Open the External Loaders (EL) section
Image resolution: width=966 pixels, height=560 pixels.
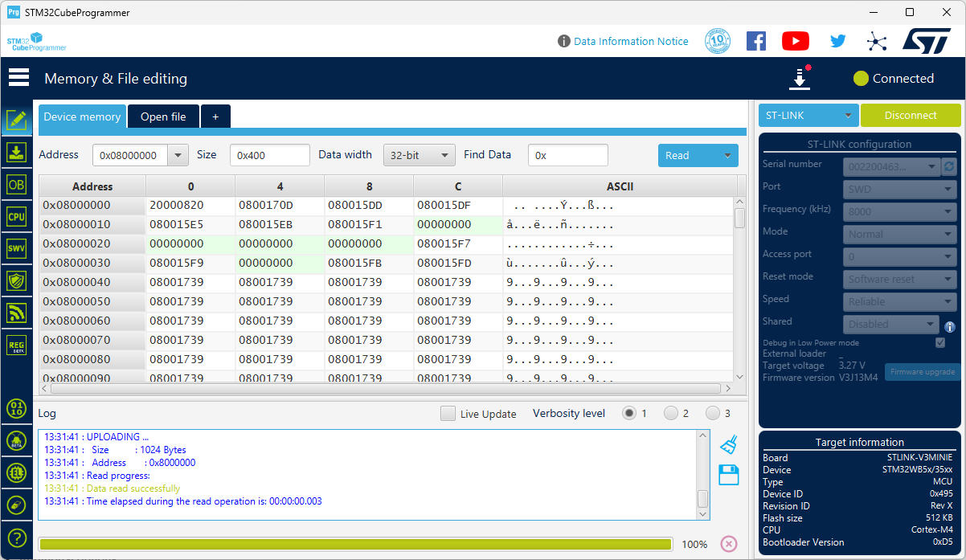(x=17, y=472)
